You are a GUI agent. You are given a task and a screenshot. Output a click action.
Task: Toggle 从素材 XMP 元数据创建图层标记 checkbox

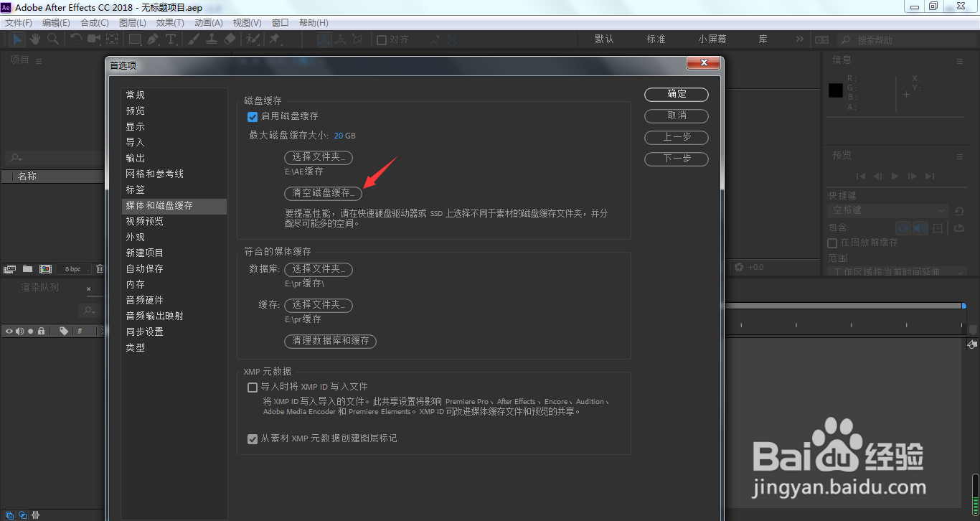pos(253,438)
